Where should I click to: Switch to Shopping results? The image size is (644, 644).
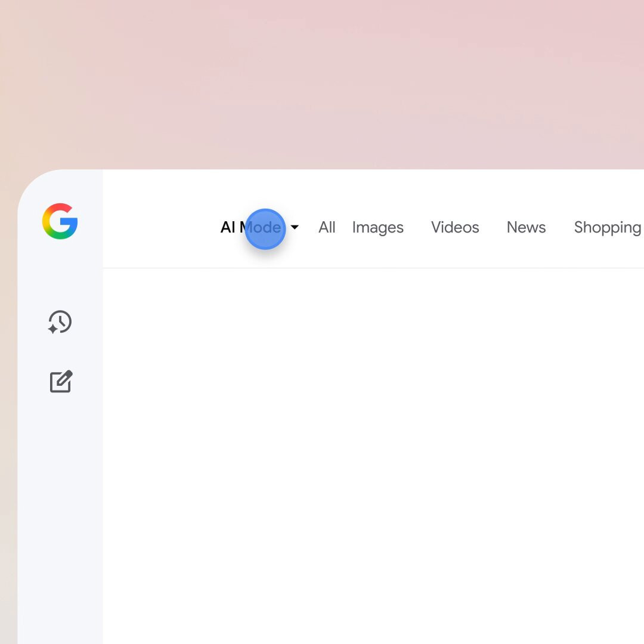[608, 228]
